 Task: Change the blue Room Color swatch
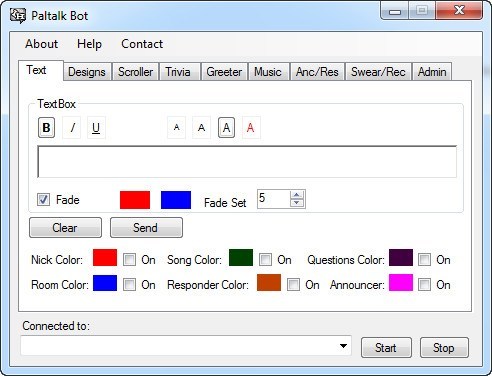[x=105, y=283]
